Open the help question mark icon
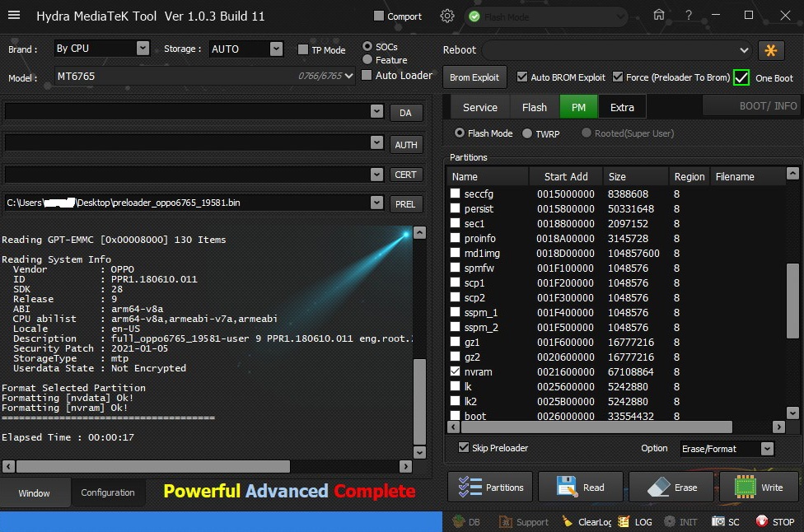This screenshot has width=804, height=532. pyautogui.click(x=689, y=16)
